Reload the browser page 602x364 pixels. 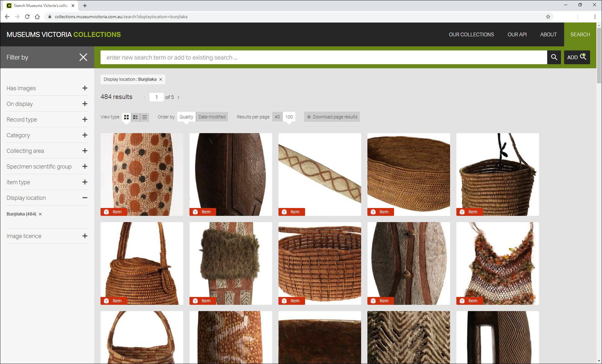(x=27, y=17)
